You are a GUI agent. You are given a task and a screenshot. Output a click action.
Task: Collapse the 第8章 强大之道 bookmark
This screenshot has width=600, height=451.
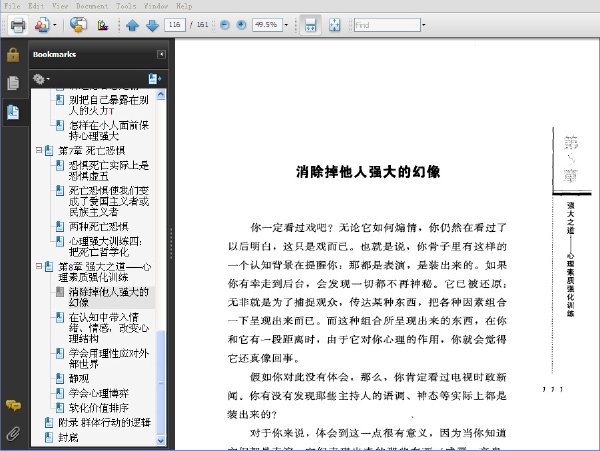[x=39, y=266]
